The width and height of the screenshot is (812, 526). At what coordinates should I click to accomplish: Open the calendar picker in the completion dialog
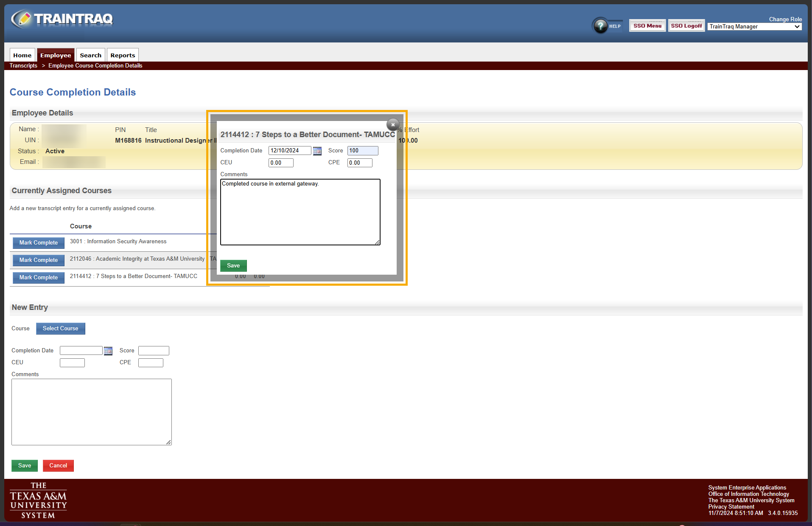(x=317, y=151)
